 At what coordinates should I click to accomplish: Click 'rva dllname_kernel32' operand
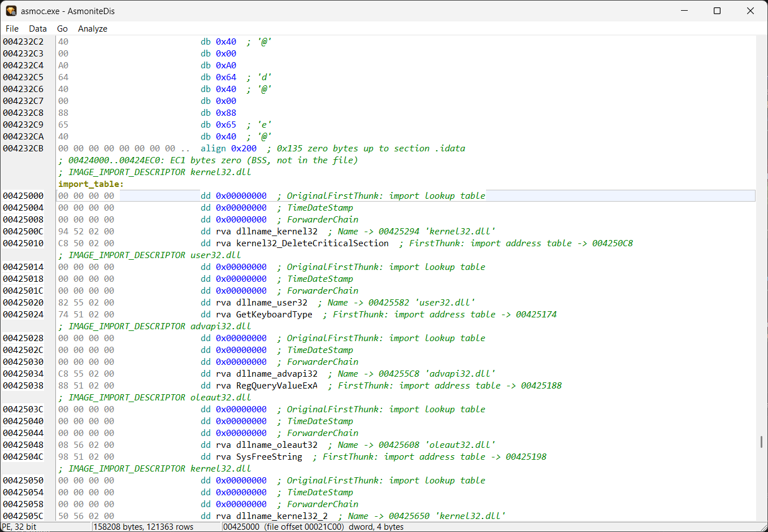(267, 232)
